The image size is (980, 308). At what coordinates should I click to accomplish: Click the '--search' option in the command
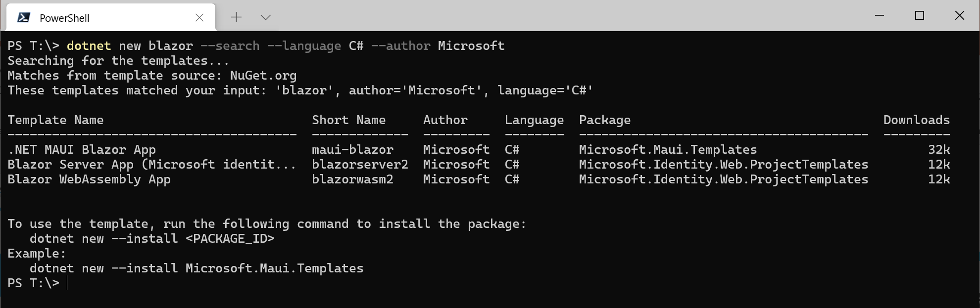click(230, 46)
